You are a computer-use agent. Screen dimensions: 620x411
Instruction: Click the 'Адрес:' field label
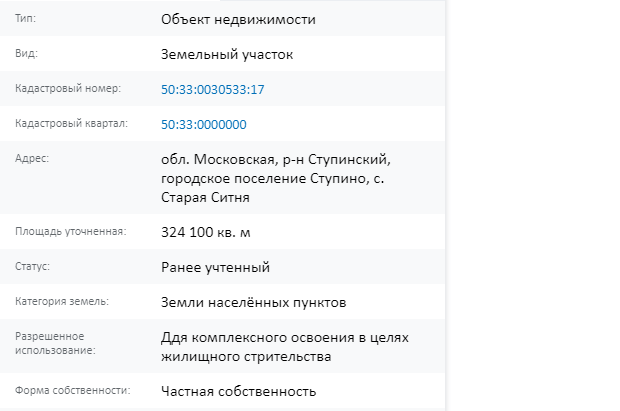click(32, 158)
